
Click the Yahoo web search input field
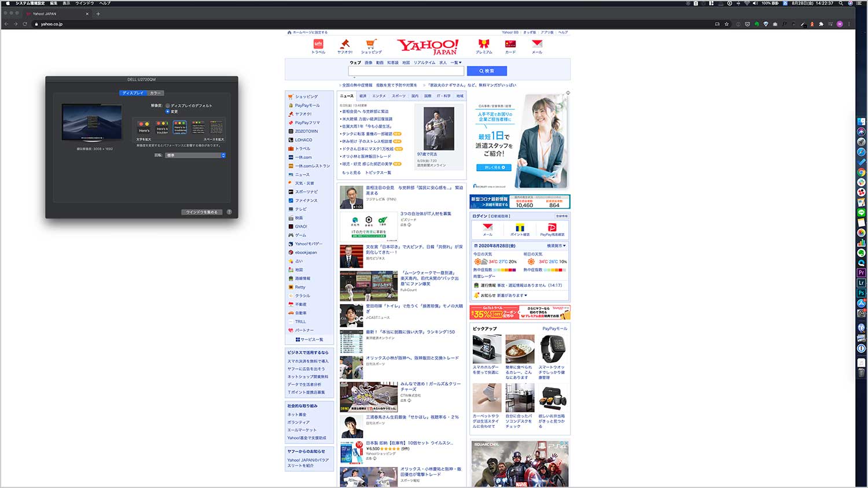pyautogui.click(x=406, y=71)
